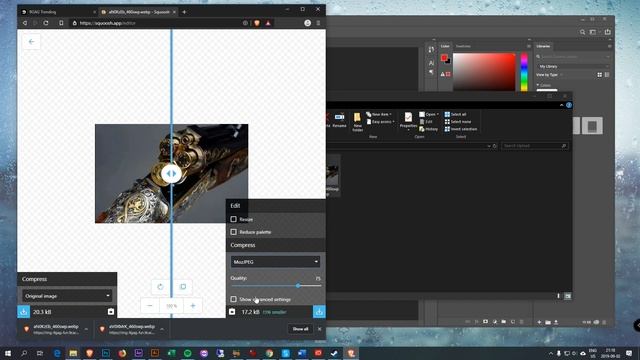This screenshot has width=640, height=360.
Task: Download the 17.2 kB compressed image
Action: (x=319, y=312)
